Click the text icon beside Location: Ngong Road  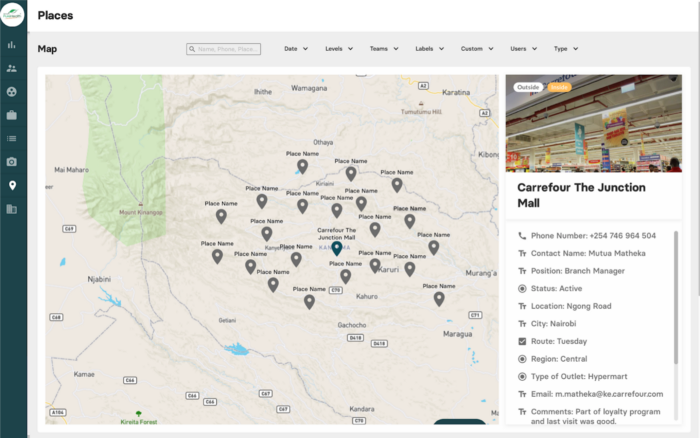(522, 306)
